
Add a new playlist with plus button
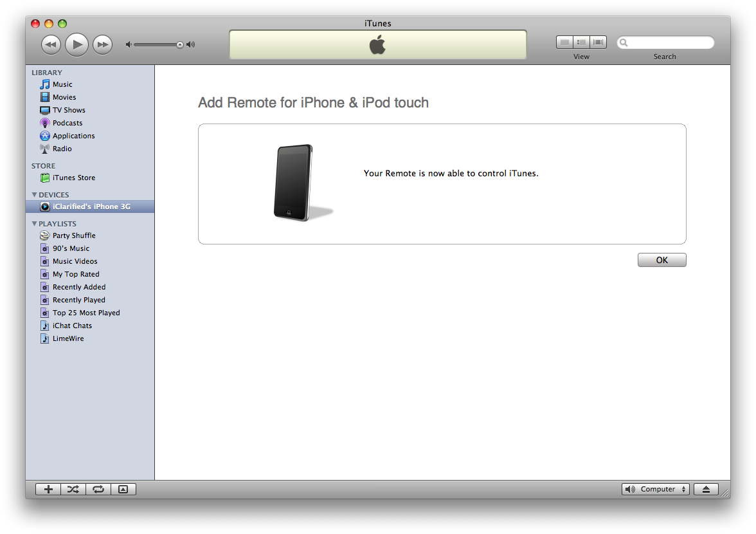48,489
